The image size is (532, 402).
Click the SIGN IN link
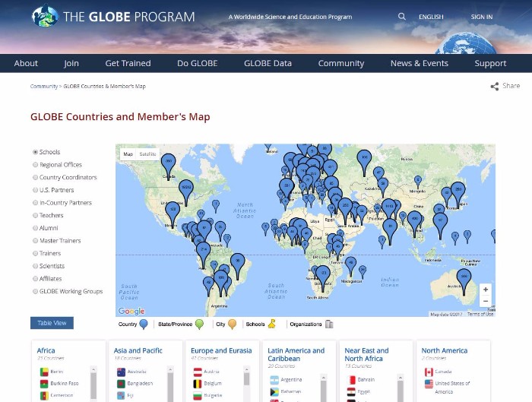tap(481, 17)
